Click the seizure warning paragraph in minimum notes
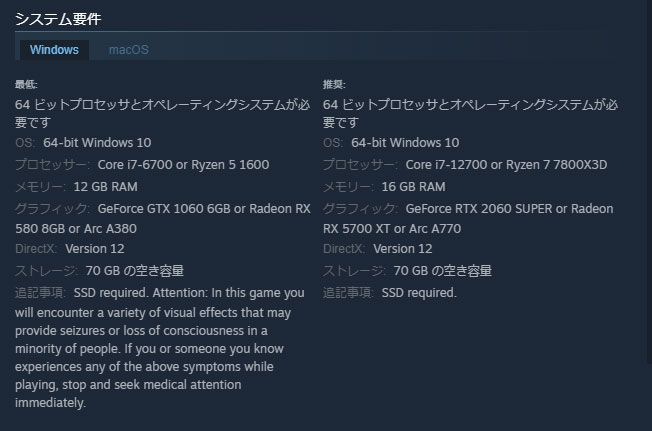Screen dimensions: 652x431 tap(160, 348)
